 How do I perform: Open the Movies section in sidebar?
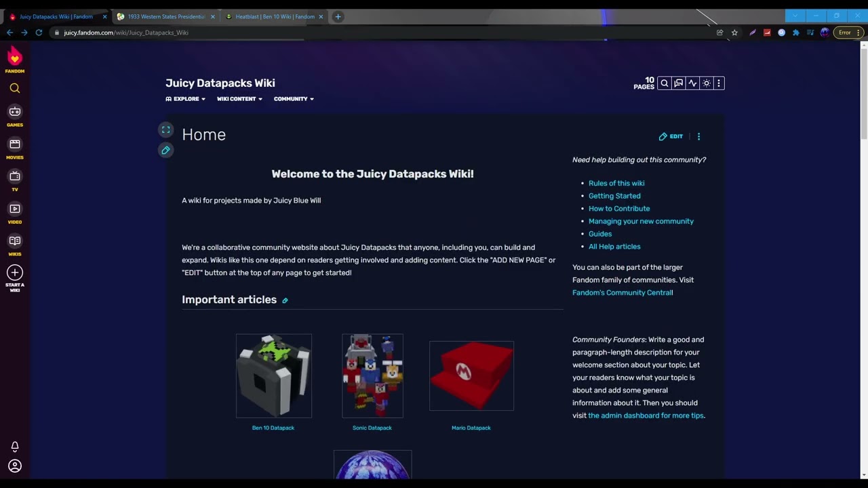coord(15,148)
